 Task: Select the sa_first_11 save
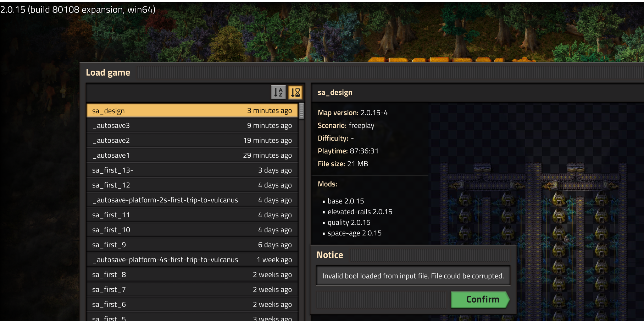192,215
